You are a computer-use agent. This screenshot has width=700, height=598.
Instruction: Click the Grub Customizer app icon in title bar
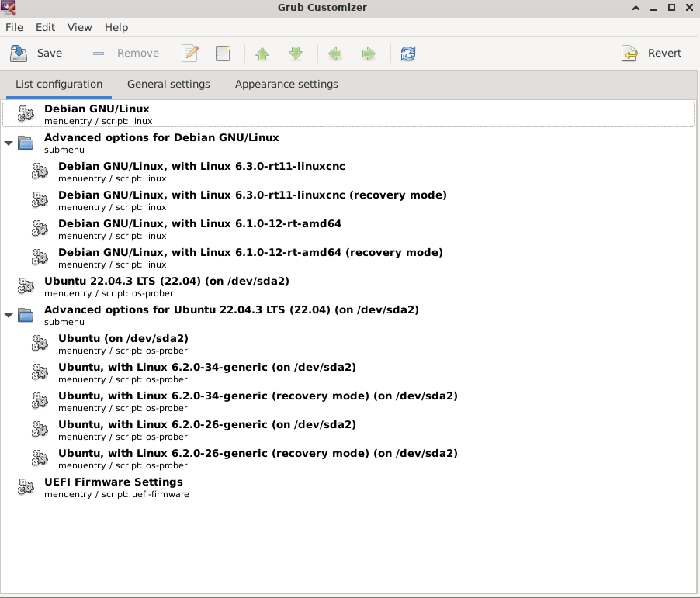tap(8, 7)
